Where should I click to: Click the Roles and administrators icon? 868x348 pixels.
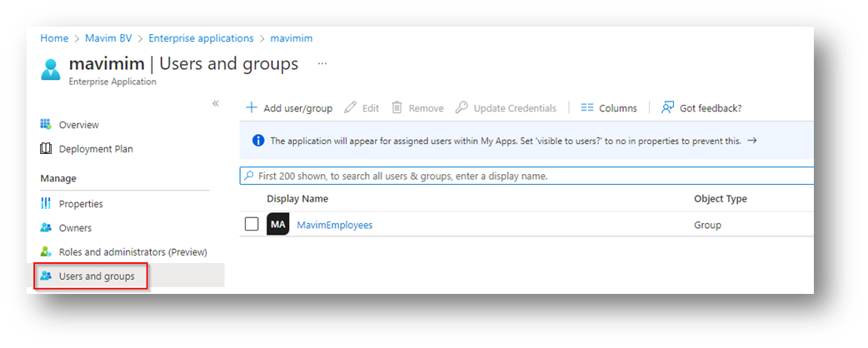[x=46, y=251]
